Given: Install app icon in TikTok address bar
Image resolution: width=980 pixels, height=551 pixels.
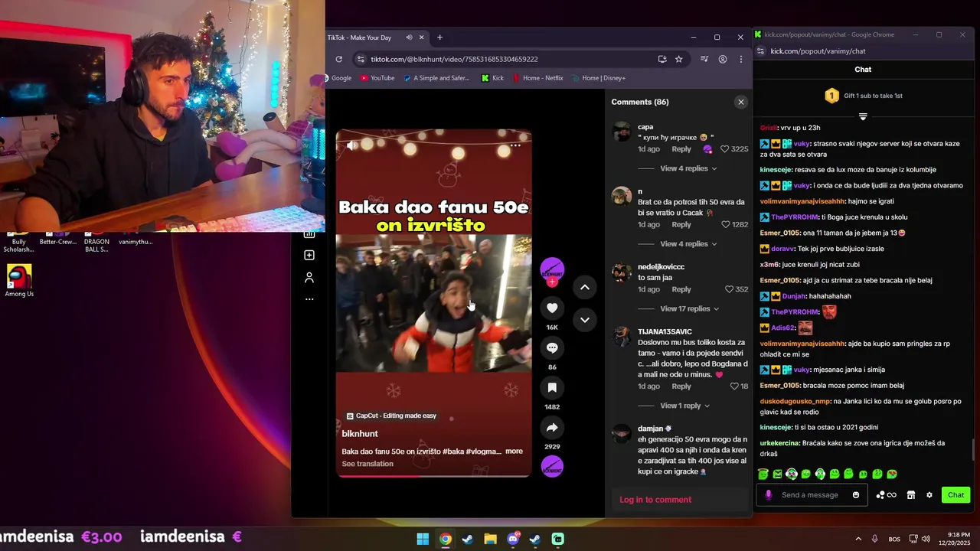Looking at the screenshot, I should tap(662, 59).
